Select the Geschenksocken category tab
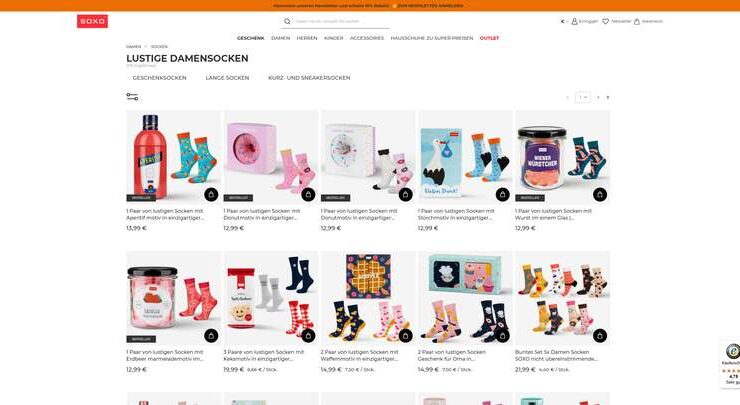740x405 pixels. [x=160, y=78]
